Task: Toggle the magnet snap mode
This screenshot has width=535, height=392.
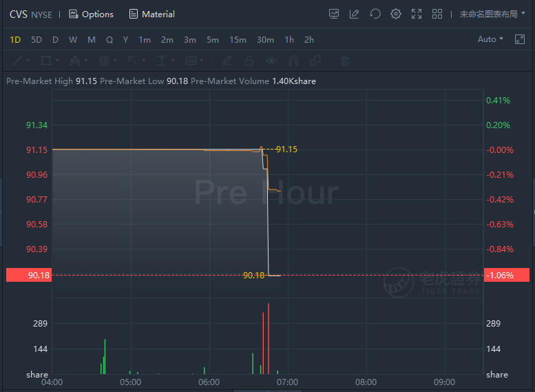Action: point(293,61)
